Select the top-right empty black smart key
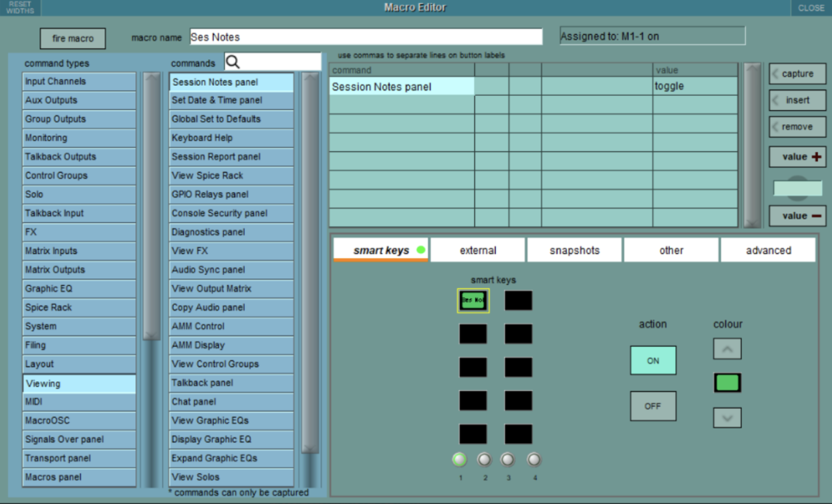 click(x=518, y=301)
